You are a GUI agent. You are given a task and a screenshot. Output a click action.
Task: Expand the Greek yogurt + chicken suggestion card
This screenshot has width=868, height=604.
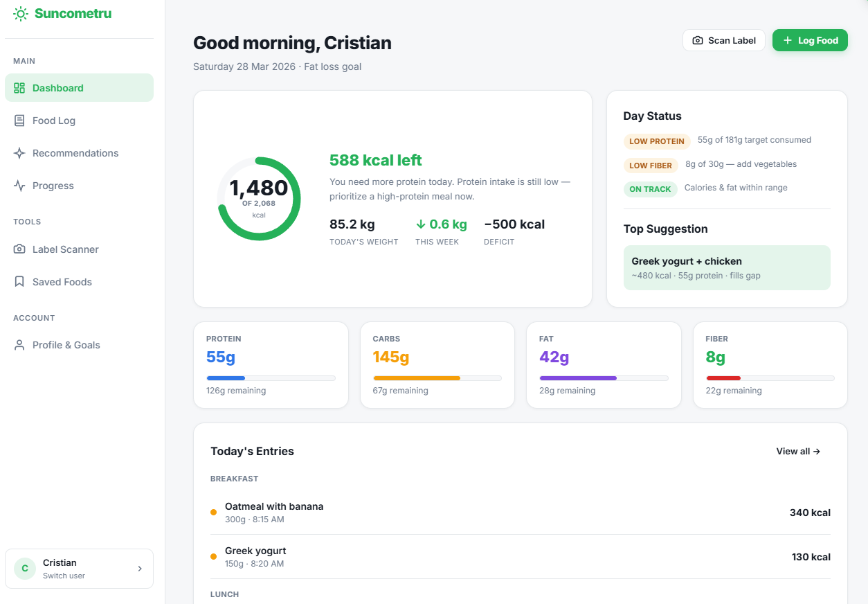(727, 267)
